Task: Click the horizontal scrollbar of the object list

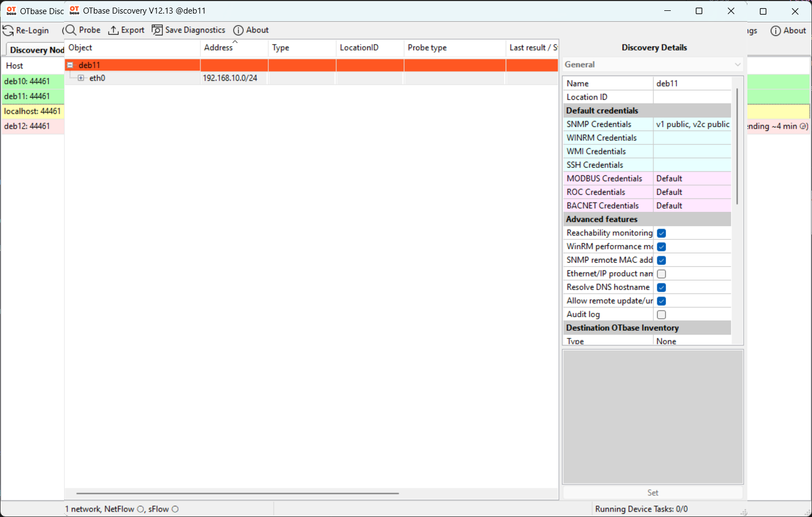Action: coord(237,493)
